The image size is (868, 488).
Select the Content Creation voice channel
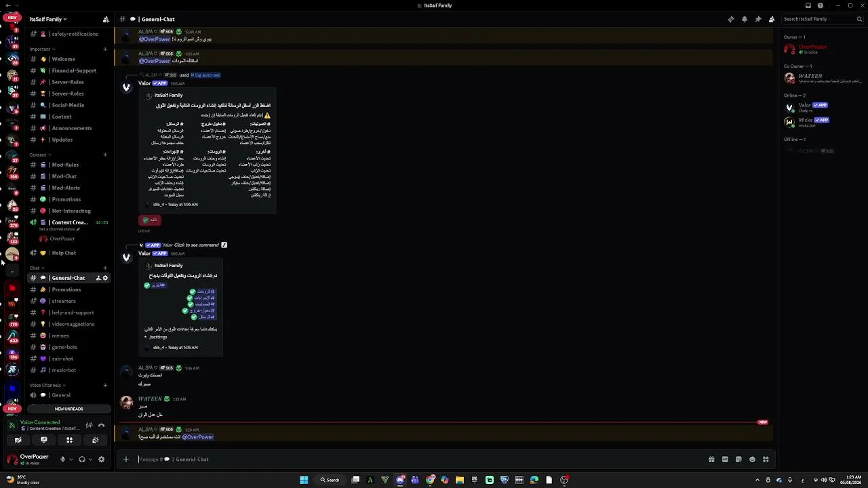[x=68, y=222]
